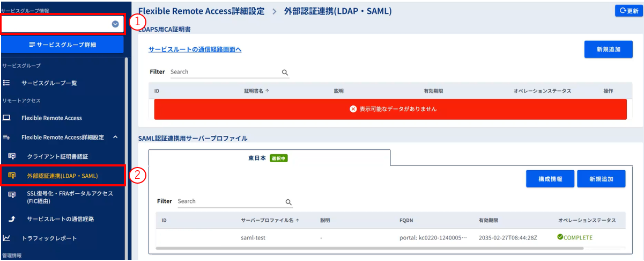Click the Flexible Remote Access laptop icon
Screen dimensions: 644x261
(6, 118)
